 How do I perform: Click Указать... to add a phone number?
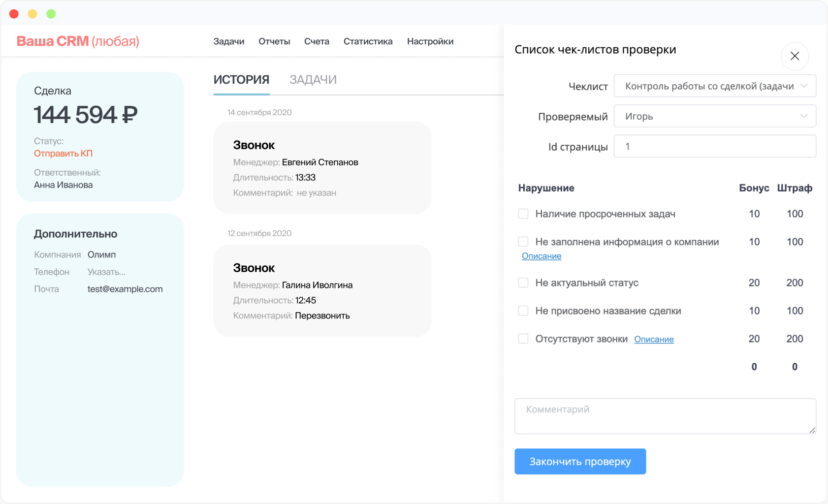coord(106,272)
